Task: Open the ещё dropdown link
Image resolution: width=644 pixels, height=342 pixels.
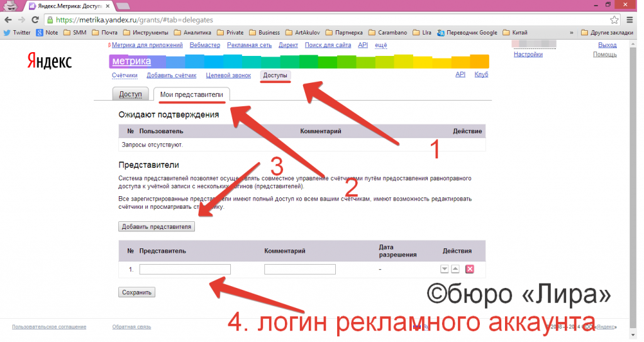Action: (380, 45)
